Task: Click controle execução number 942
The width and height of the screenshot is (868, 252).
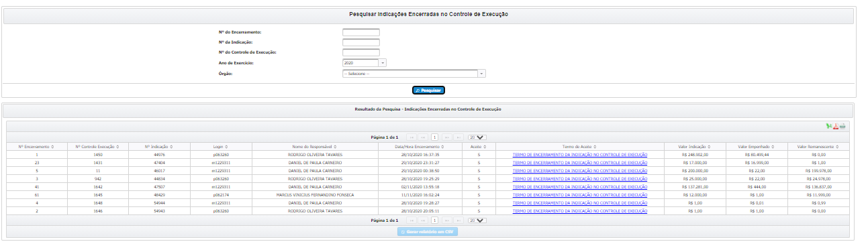Action: coord(98,178)
